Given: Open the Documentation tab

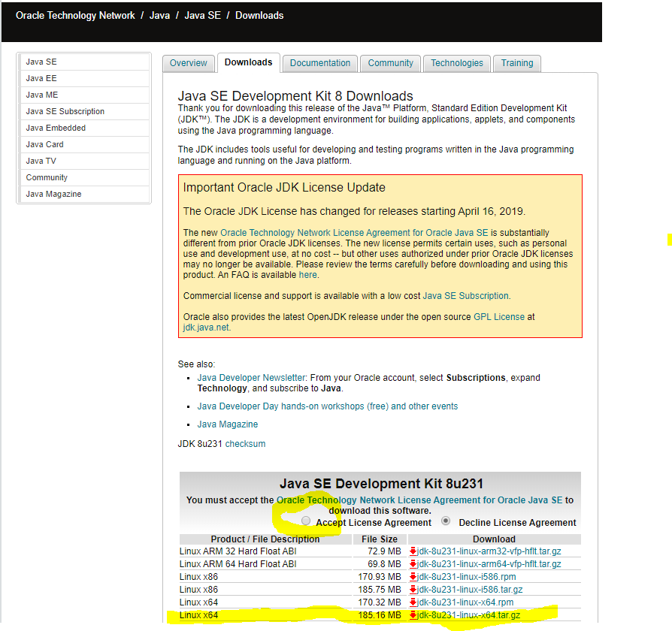Looking at the screenshot, I should (x=320, y=63).
